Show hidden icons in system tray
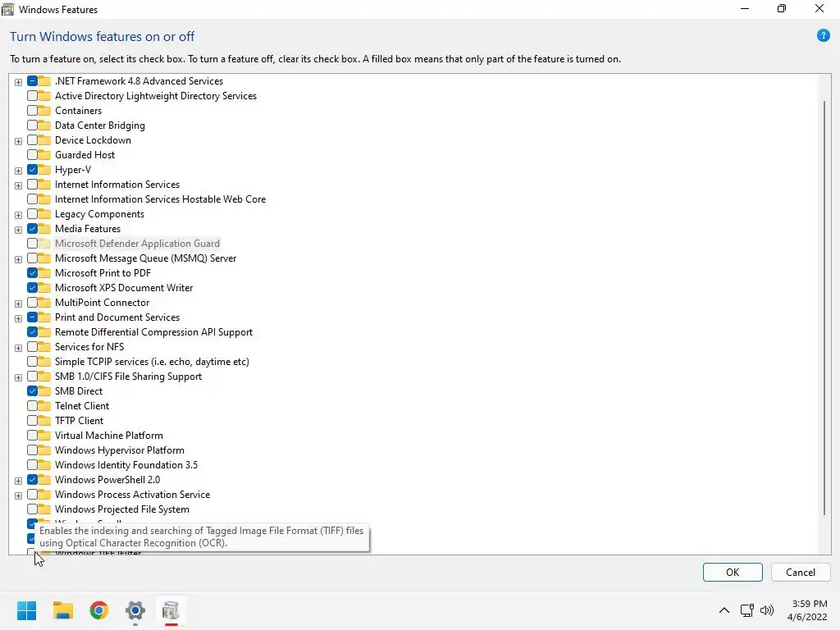The width and height of the screenshot is (840, 630). click(724, 610)
